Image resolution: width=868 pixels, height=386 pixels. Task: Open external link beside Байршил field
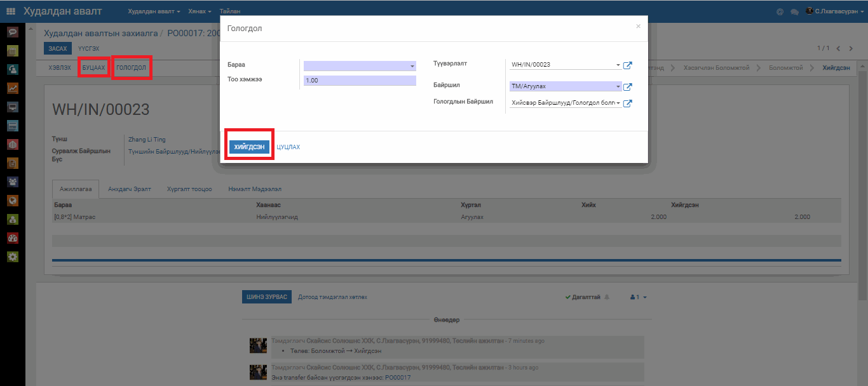[x=627, y=87]
